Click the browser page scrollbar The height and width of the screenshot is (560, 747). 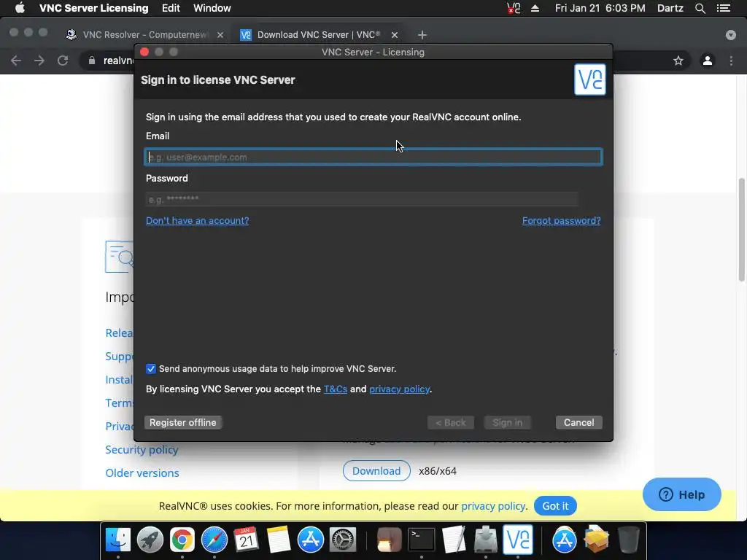pos(742,230)
